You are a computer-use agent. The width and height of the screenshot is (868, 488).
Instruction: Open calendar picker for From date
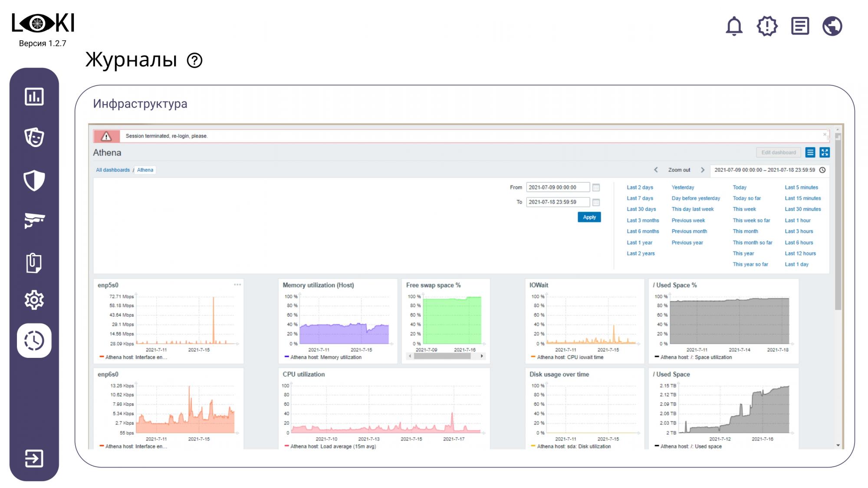pos(596,187)
